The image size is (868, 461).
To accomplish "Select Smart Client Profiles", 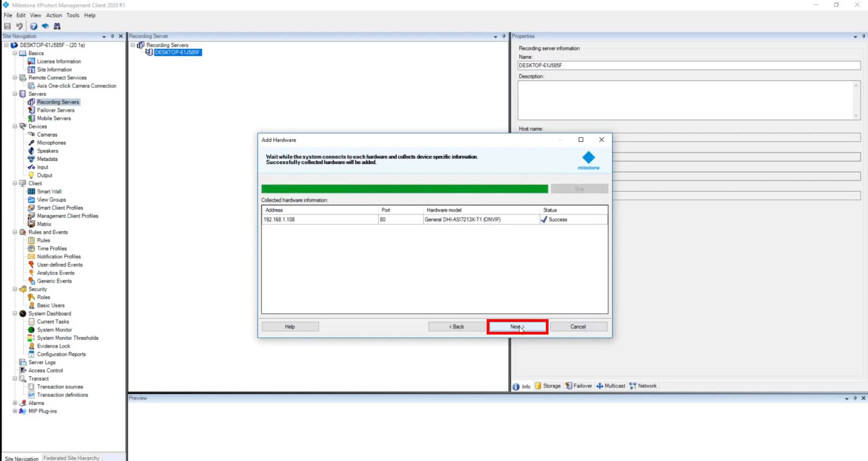I will (x=60, y=208).
